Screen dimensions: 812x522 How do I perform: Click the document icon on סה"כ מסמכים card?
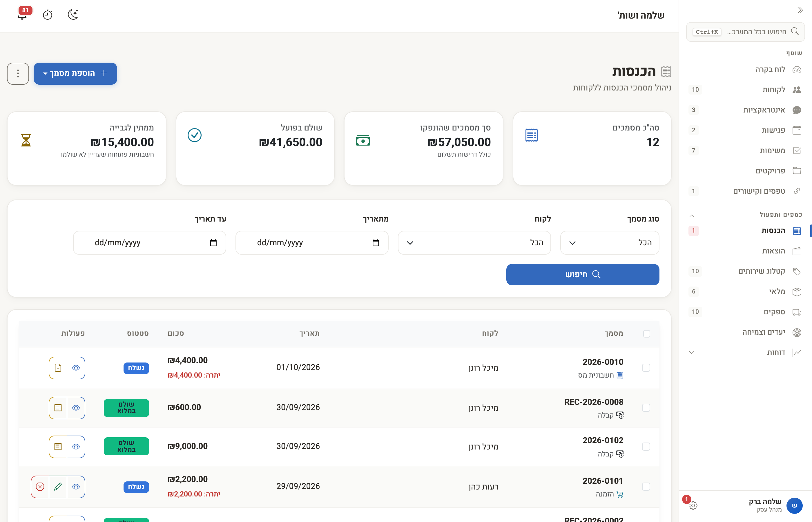[531, 135]
